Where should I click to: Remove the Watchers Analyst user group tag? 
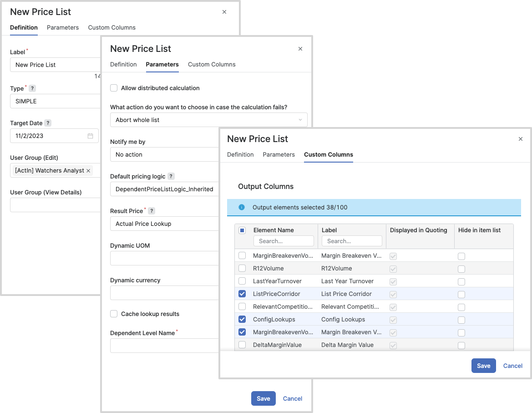point(88,171)
